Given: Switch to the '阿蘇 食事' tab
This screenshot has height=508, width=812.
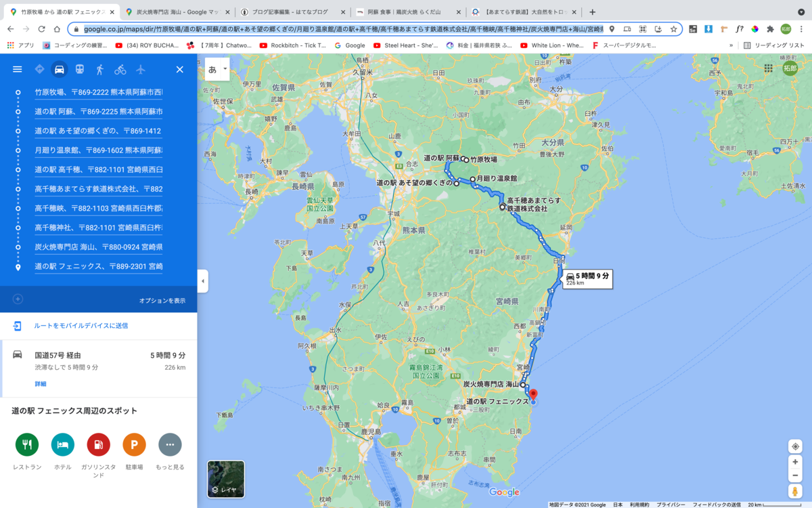Looking at the screenshot, I should click(409, 12).
